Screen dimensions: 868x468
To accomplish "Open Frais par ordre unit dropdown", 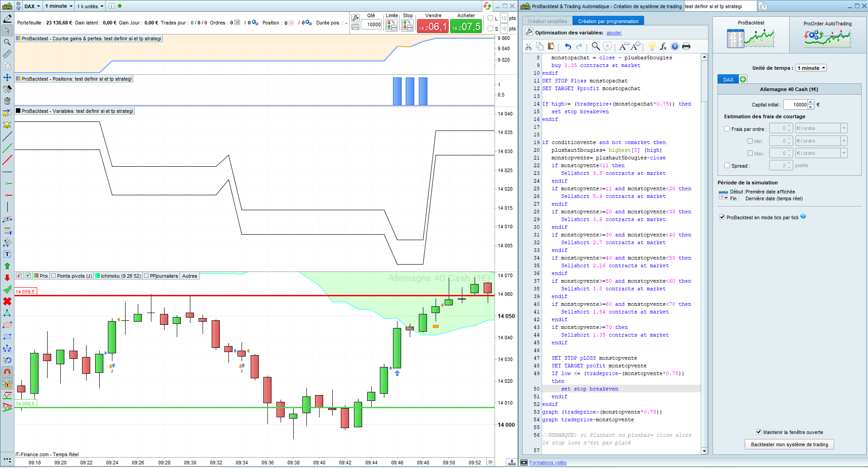I will 821,128.
